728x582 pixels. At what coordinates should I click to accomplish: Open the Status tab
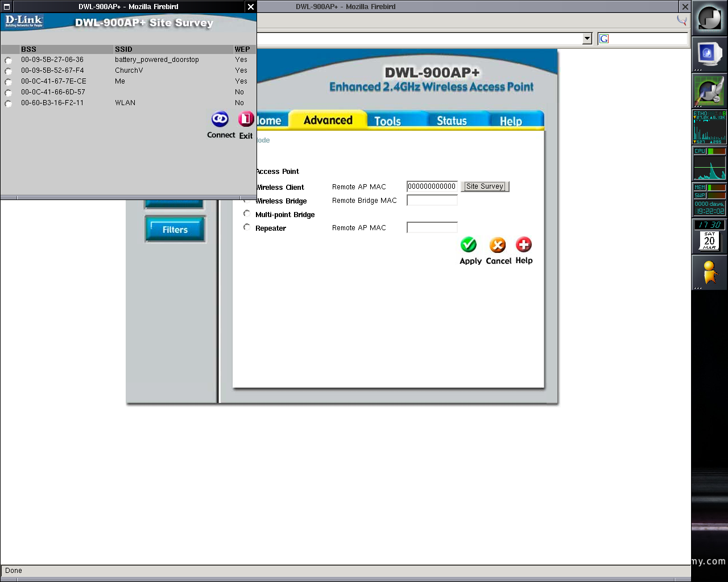tap(452, 120)
